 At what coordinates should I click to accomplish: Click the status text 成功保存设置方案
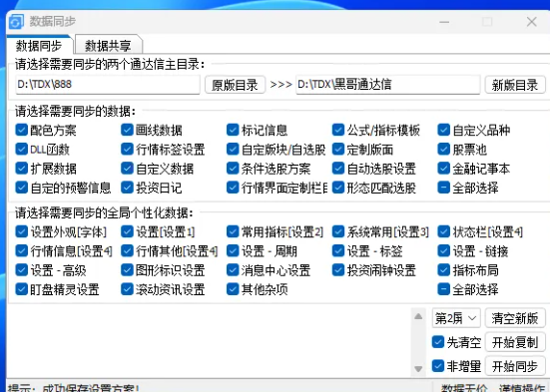pos(91,388)
